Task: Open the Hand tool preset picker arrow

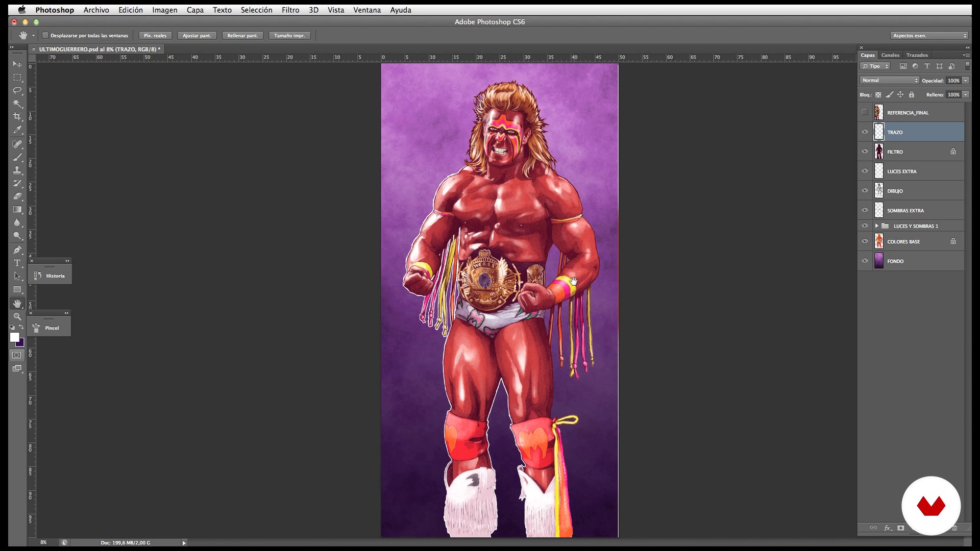Action: pyautogui.click(x=34, y=35)
